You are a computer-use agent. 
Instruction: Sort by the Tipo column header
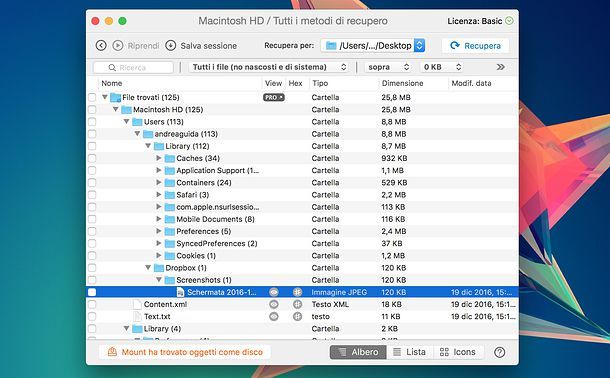pyautogui.click(x=320, y=83)
